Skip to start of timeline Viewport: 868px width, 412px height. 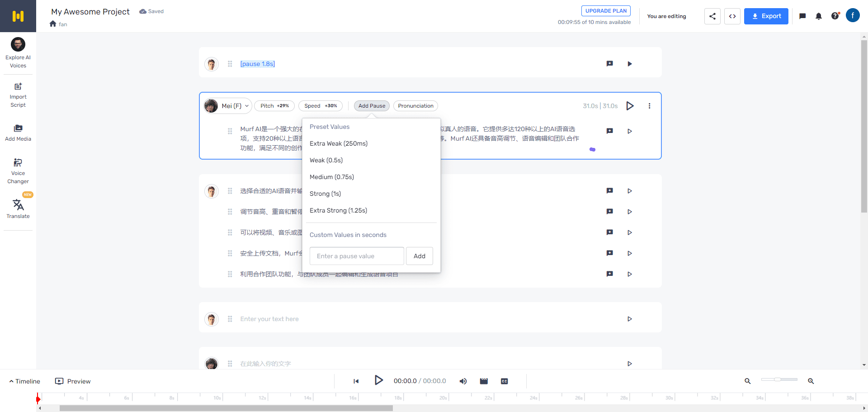[x=356, y=381]
